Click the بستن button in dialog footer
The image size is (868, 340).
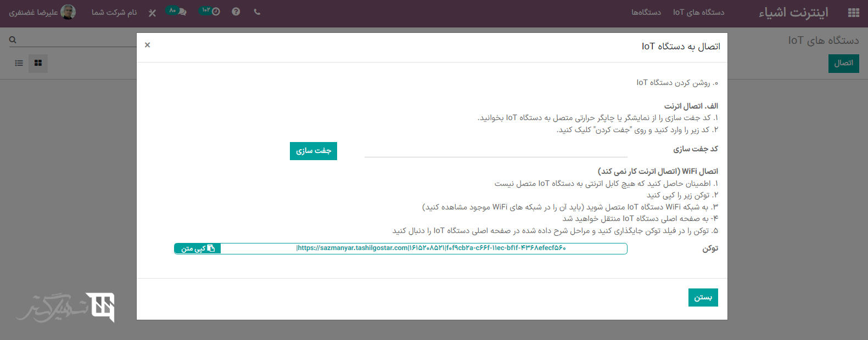pos(703,297)
